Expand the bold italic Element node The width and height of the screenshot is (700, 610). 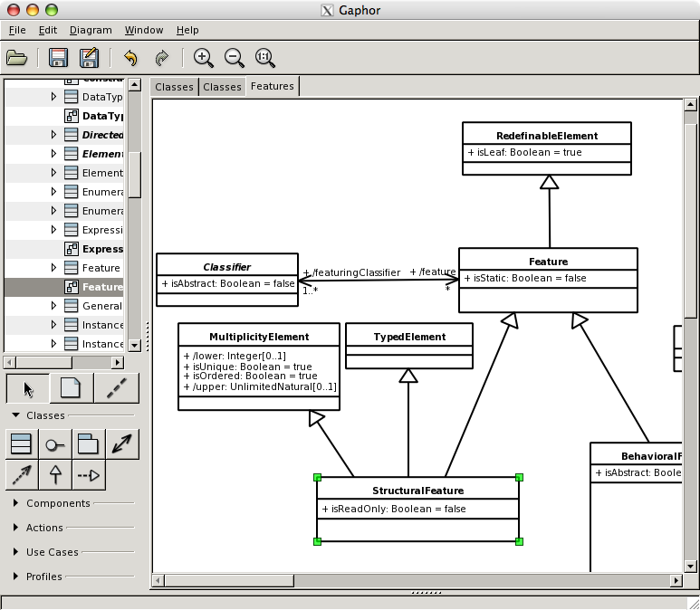pos(53,154)
